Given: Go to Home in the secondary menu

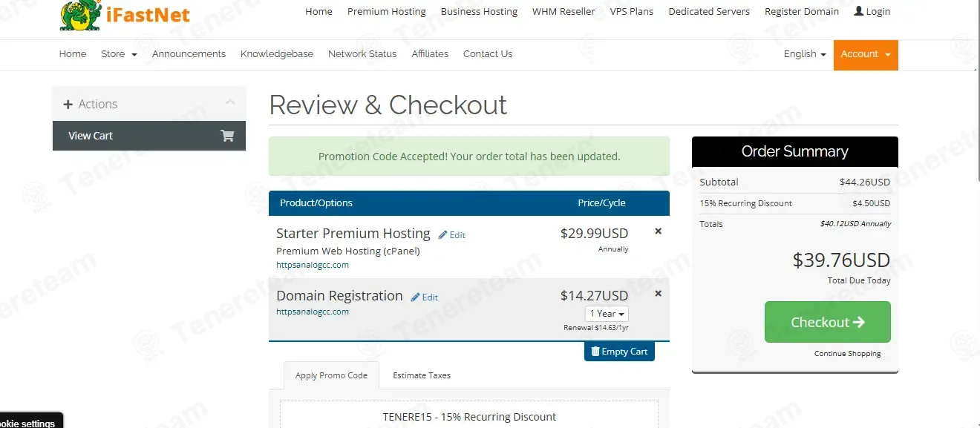Looking at the screenshot, I should tap(73, 54).
